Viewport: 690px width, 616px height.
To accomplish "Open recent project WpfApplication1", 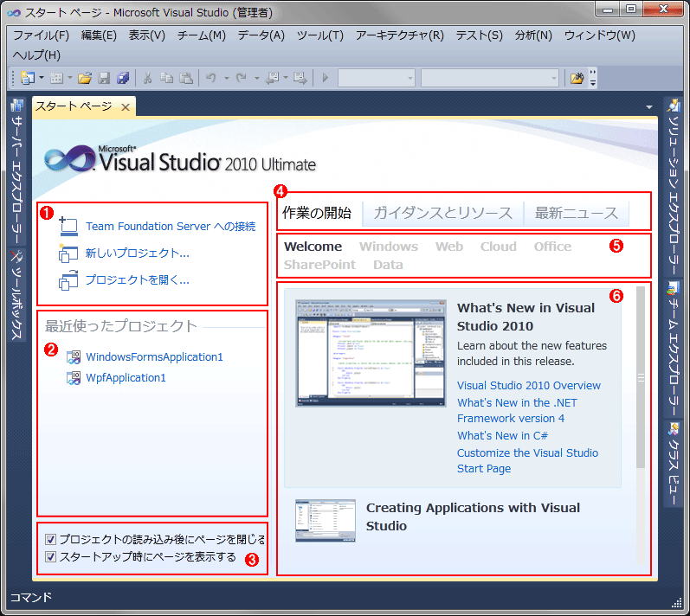I will click(x=126, y=378).
